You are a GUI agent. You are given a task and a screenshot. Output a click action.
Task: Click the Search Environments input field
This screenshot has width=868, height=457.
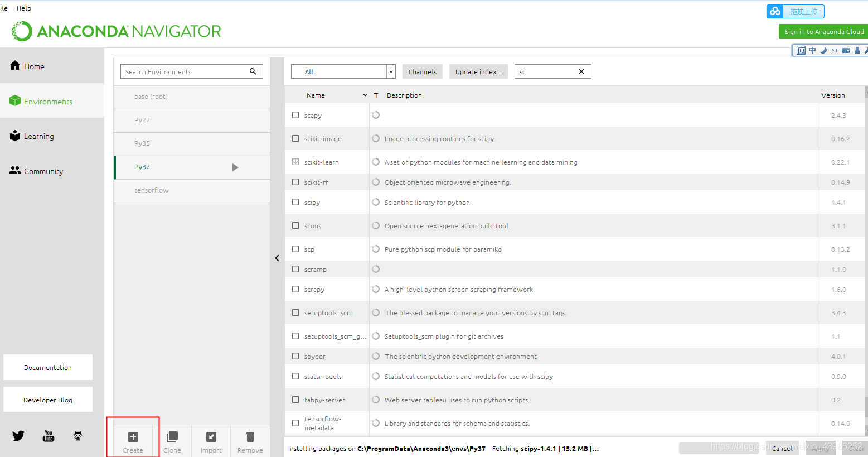pyautogui.click(x=192, y=71)
